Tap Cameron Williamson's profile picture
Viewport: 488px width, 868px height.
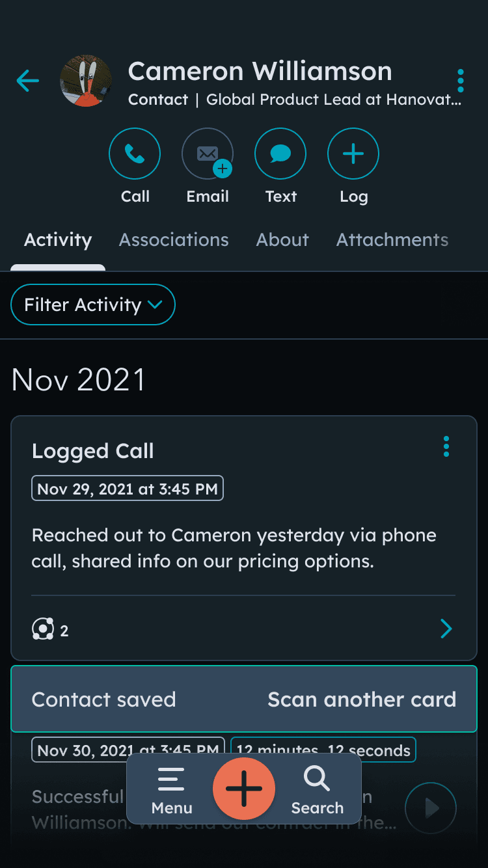coord(86,81)
